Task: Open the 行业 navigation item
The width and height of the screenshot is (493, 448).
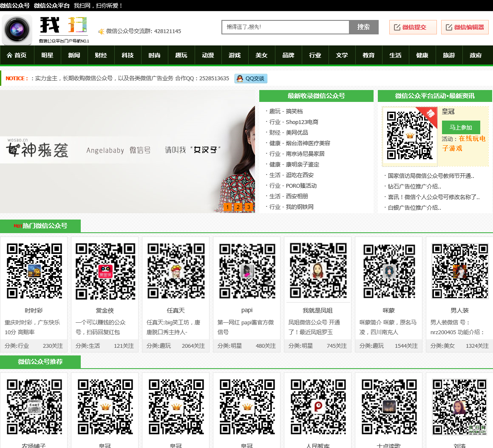Action: point(315,55)
